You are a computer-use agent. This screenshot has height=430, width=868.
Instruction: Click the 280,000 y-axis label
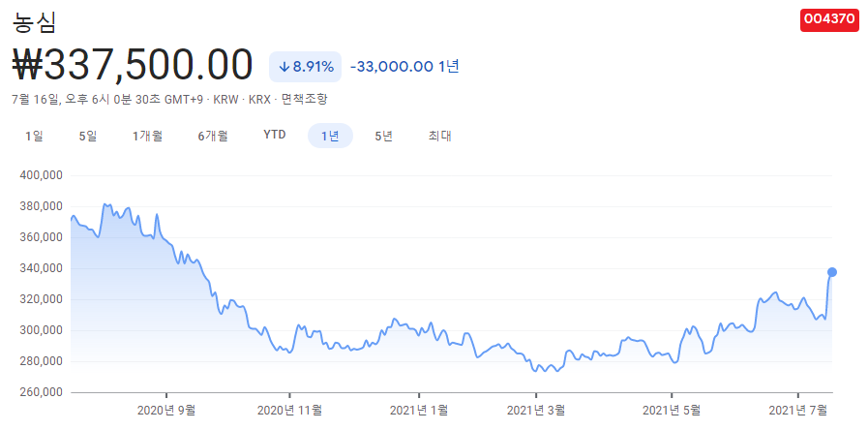pos(42,362)
